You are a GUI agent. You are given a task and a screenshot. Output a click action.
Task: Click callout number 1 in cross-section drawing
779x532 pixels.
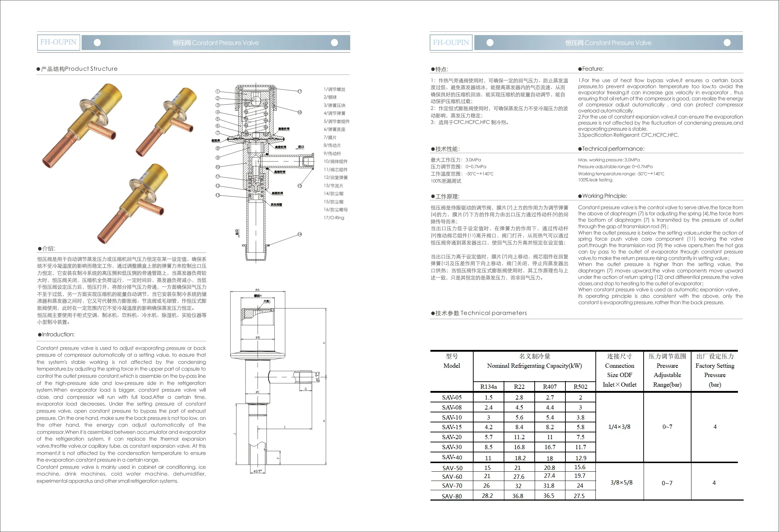[218, 91]
